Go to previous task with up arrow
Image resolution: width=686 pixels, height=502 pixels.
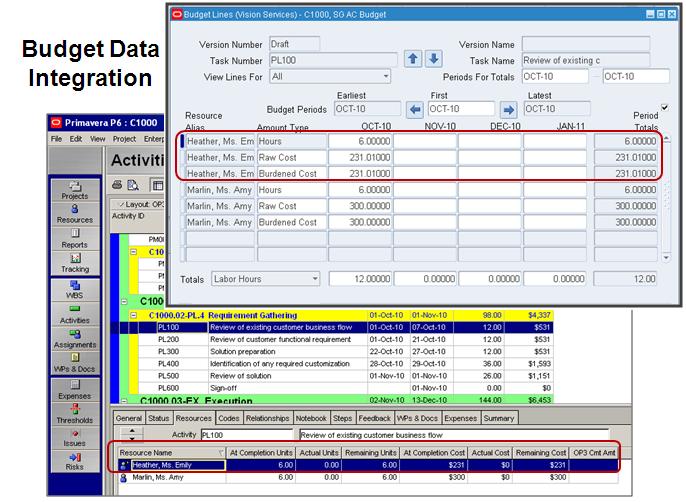pyautogui.click(x=413, y=59)
